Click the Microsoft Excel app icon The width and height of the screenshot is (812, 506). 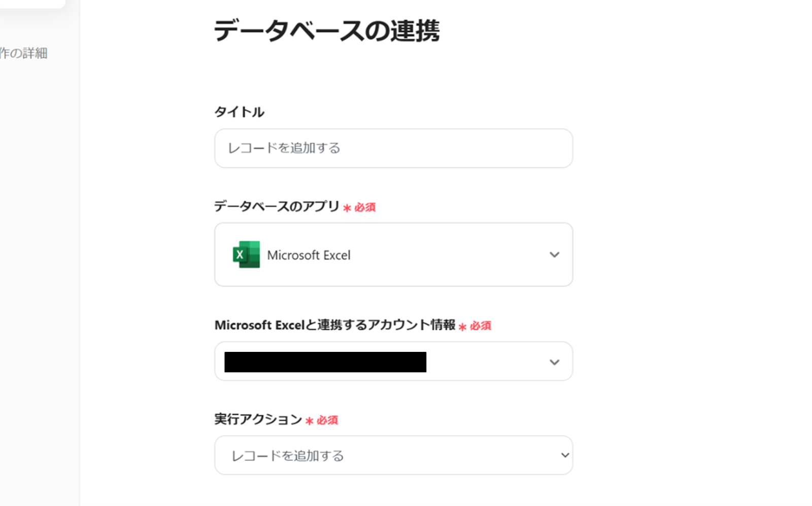246,255
